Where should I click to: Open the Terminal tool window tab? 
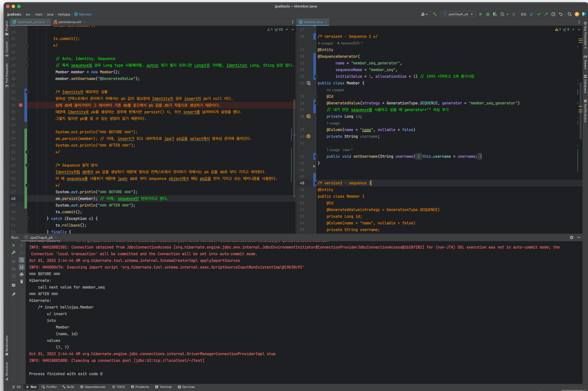(x=163, y=387)
